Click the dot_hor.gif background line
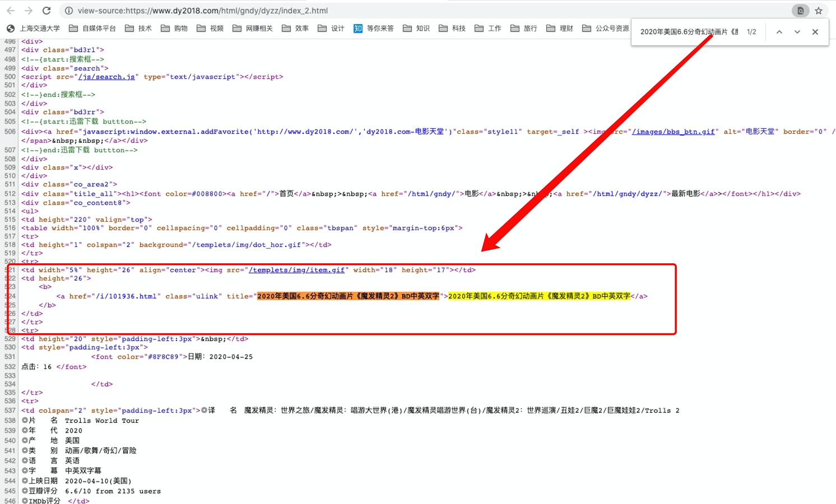836x504 pixels. (x=177, y=245)
